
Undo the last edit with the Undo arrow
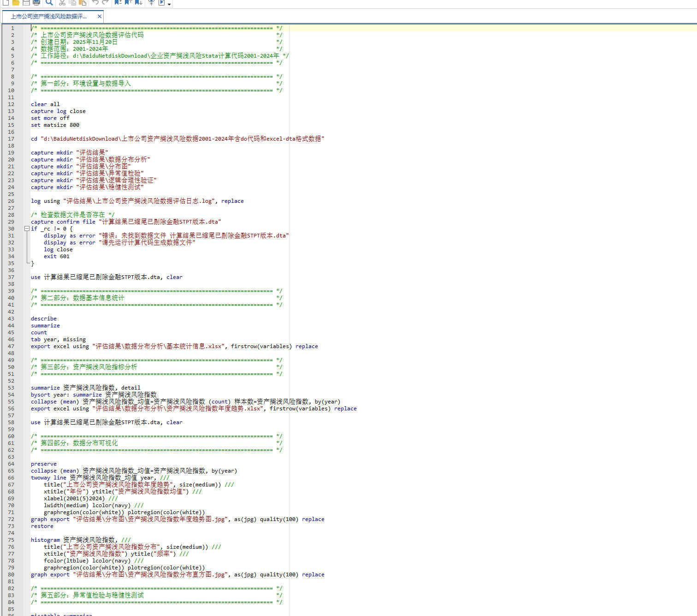(95, 2)
